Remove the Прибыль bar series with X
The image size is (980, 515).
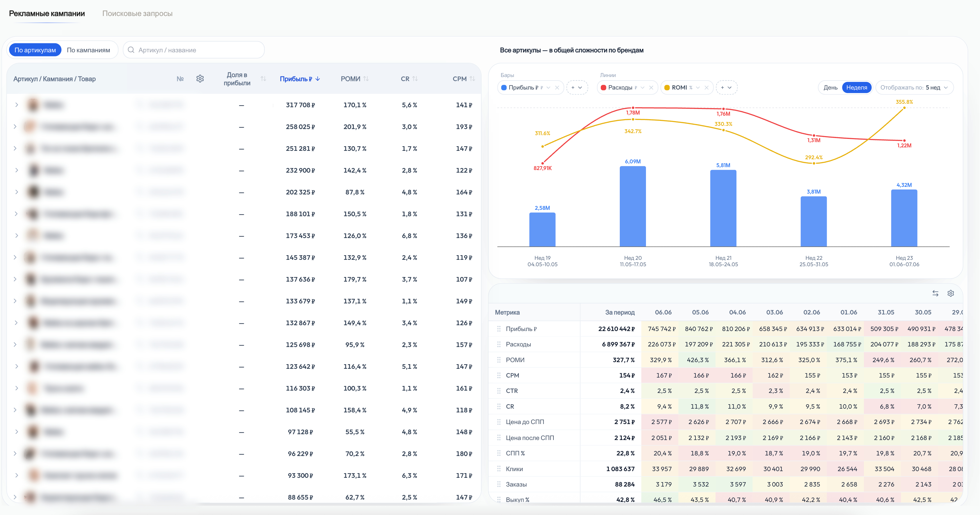click(557, 87)
